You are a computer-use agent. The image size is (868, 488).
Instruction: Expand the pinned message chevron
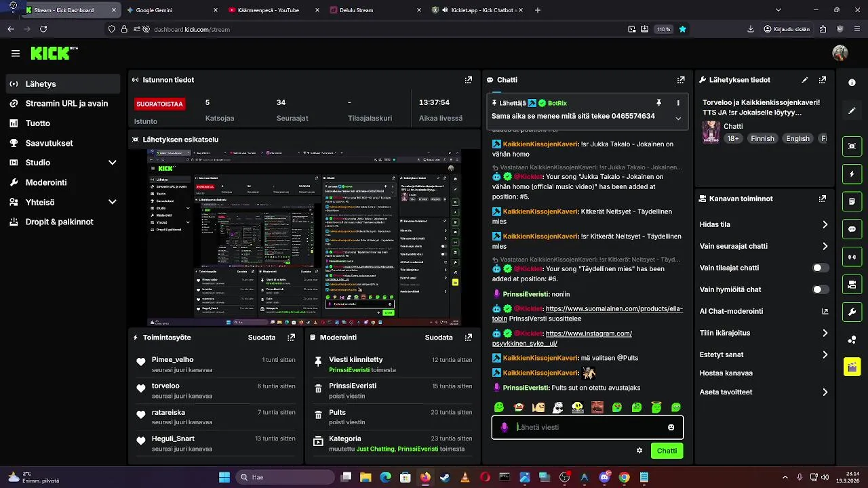click(677, 119)
